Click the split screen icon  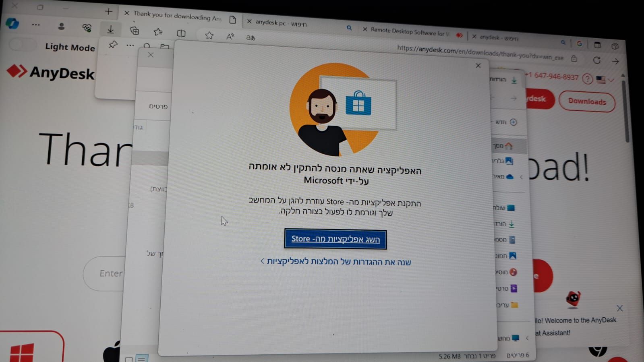[x=181, y=33]
